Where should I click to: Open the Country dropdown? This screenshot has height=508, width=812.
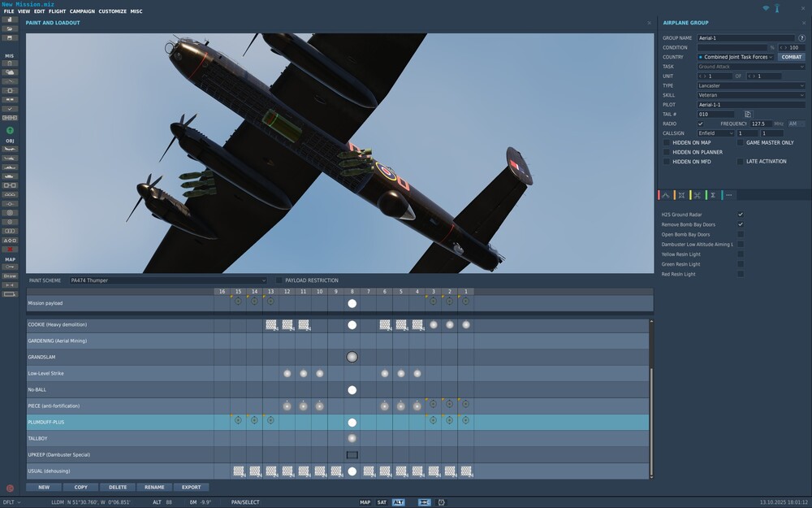pos(736,57)
